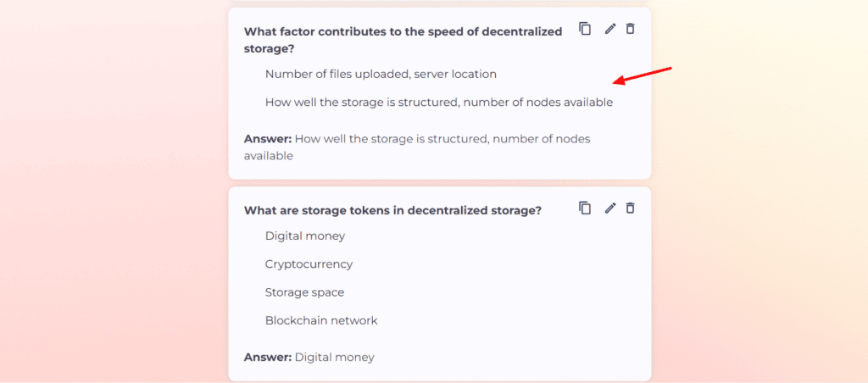Duplicate the storage tokens question
Viewport: 868px width, 383px height.
coord(585,208)
